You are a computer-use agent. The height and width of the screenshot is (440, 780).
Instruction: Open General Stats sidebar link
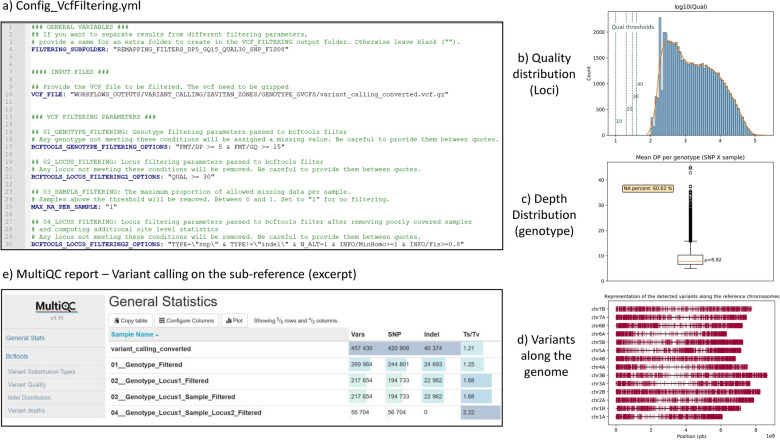click(x=25, y=338)
